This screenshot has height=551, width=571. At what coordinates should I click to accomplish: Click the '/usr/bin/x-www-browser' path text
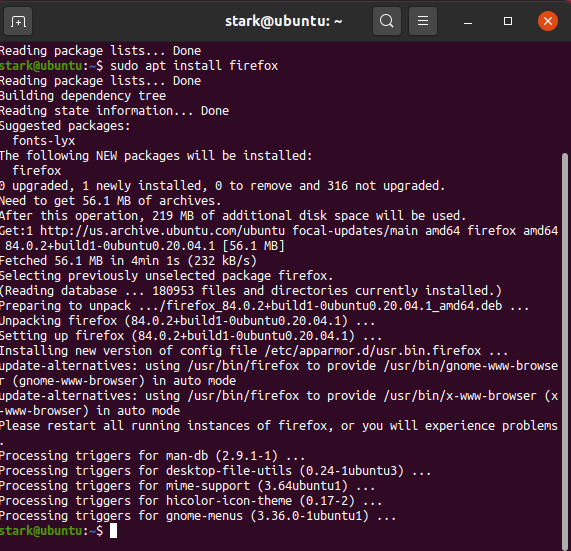click(x=460, y=396)
